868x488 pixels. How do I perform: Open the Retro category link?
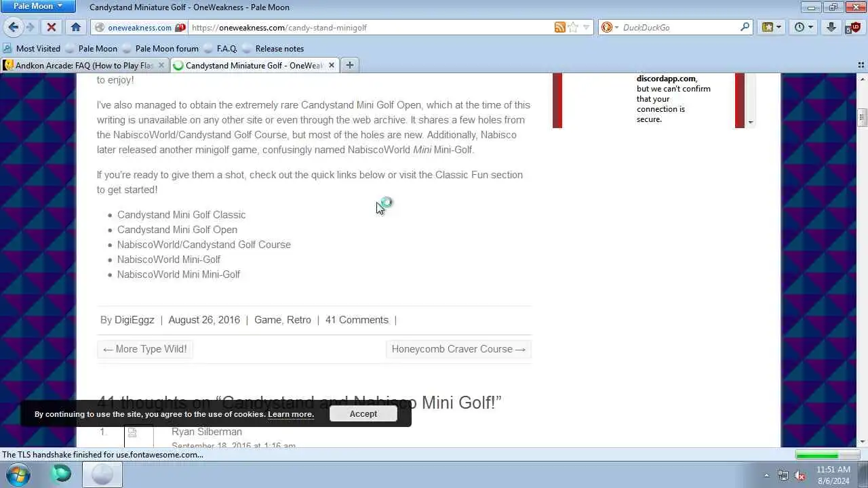point(299,320)
